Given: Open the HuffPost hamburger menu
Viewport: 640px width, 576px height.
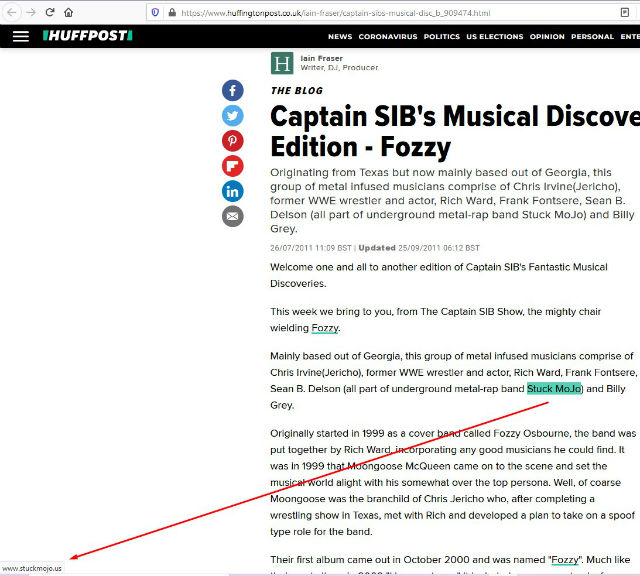Looking at the screenshot, I should click(x=21, y=36).
